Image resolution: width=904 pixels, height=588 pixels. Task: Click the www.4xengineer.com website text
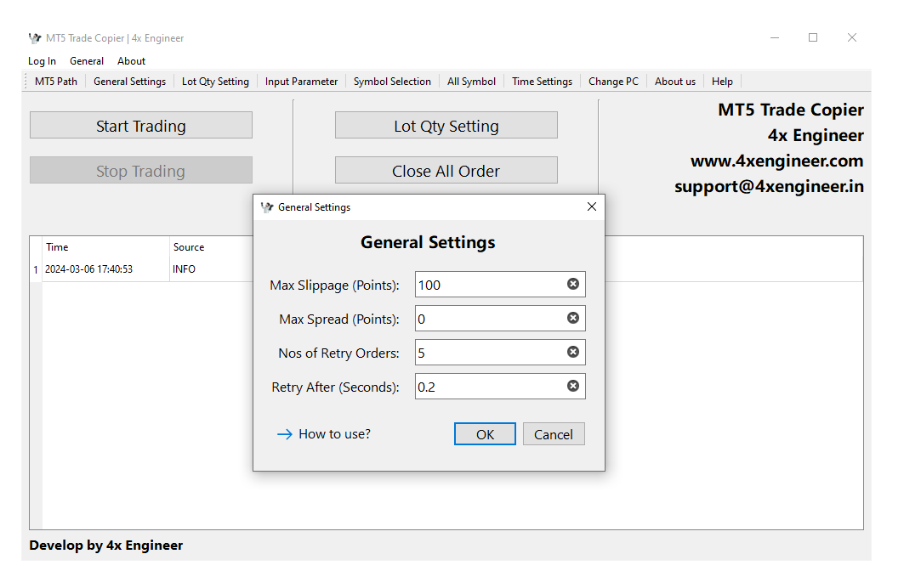(x=776, y=161)
